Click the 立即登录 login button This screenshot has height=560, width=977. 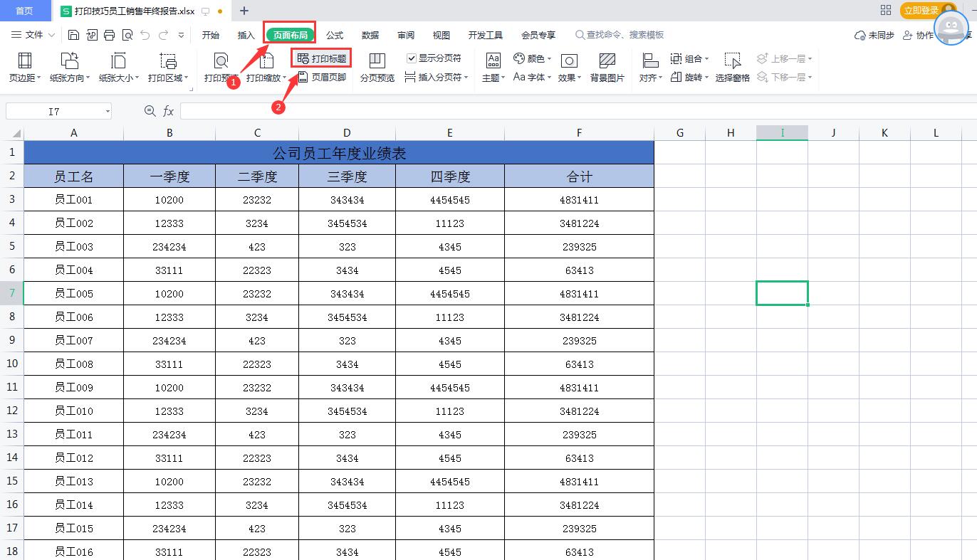(x=921, y=11)
